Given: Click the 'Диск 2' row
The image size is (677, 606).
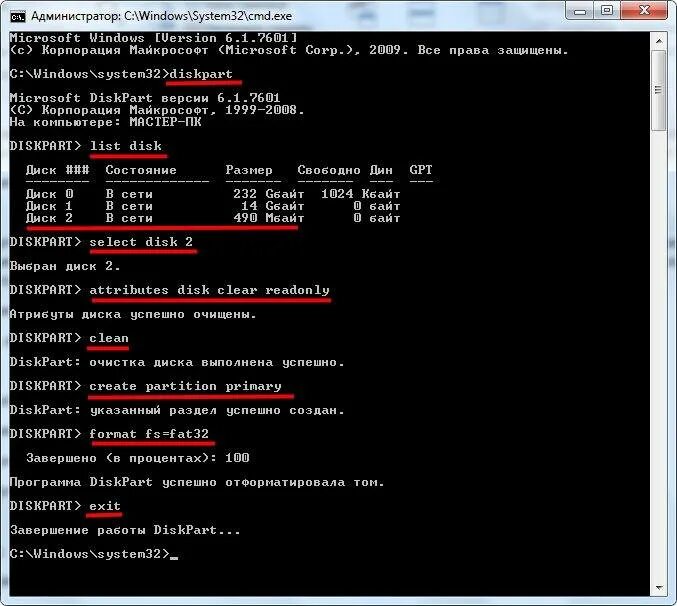Looking at the screenshot, I should 213,218.
